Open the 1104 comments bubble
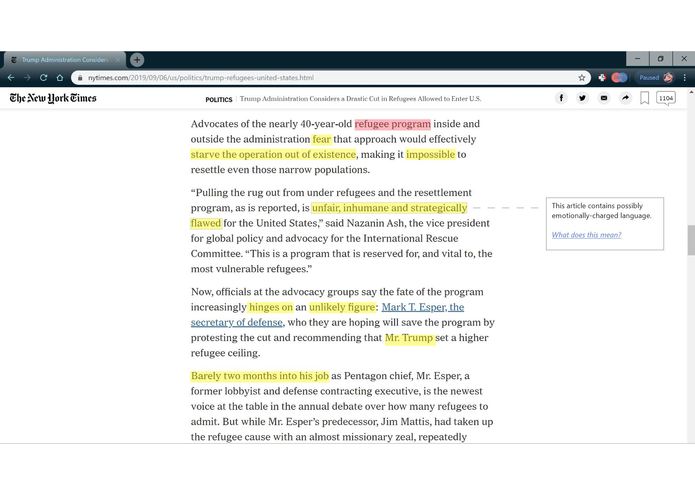 (x=666, y=98)
